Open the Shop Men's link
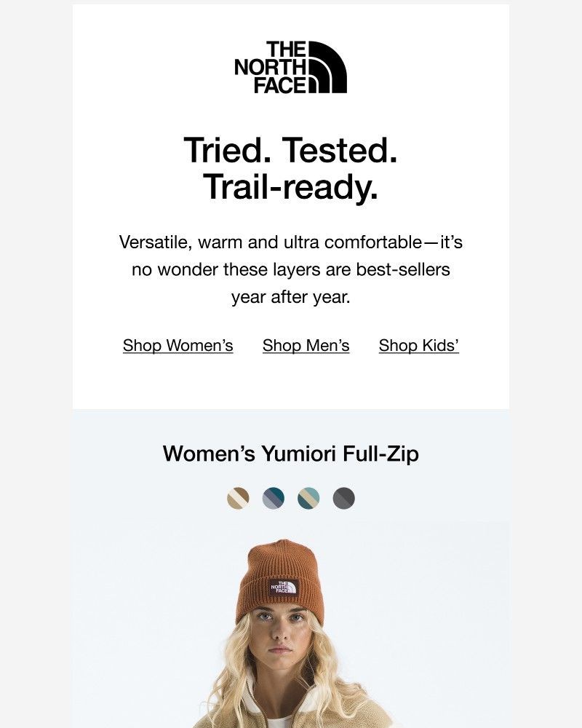The width and height of the screenshot is (582, 728). pyautogui.click(x=306, y=345)
